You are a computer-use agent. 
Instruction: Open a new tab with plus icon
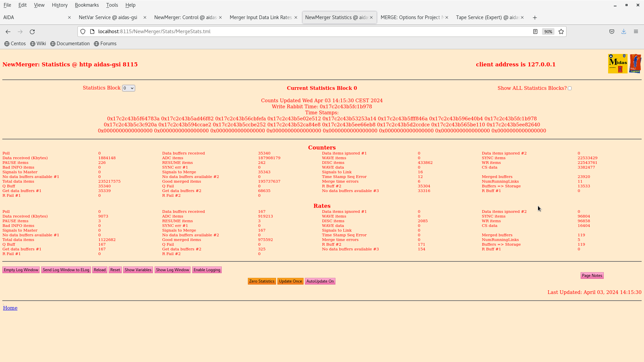pos(535,17)
